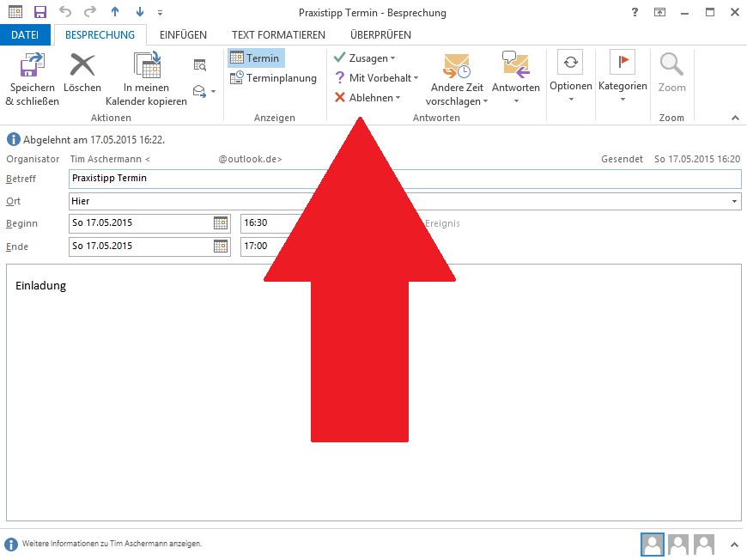Open the calendar picker for Ende date

[x=221, y=247]
